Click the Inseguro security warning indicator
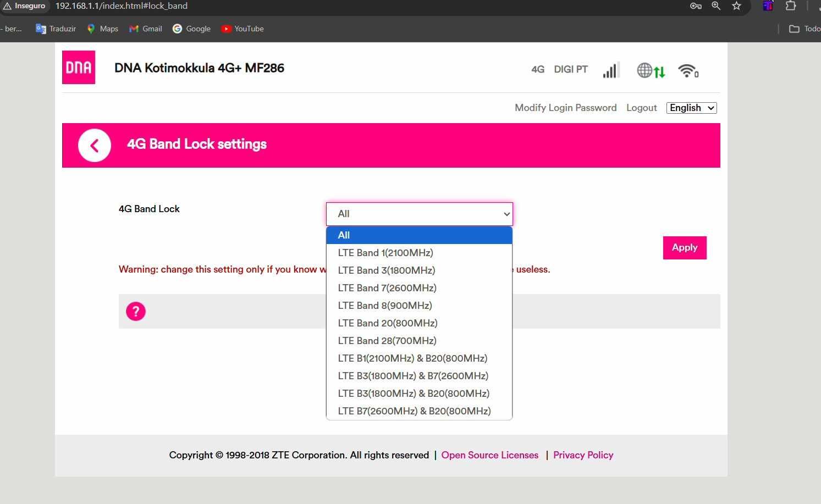The width and height of the screenshot is (821, 504). pyautogui.click(x=24, y=6)
